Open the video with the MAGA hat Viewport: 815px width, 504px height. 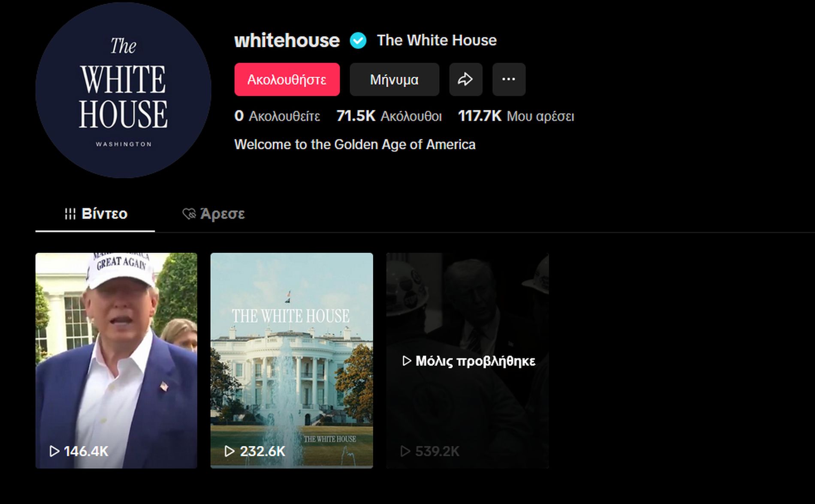click(116, 360)
